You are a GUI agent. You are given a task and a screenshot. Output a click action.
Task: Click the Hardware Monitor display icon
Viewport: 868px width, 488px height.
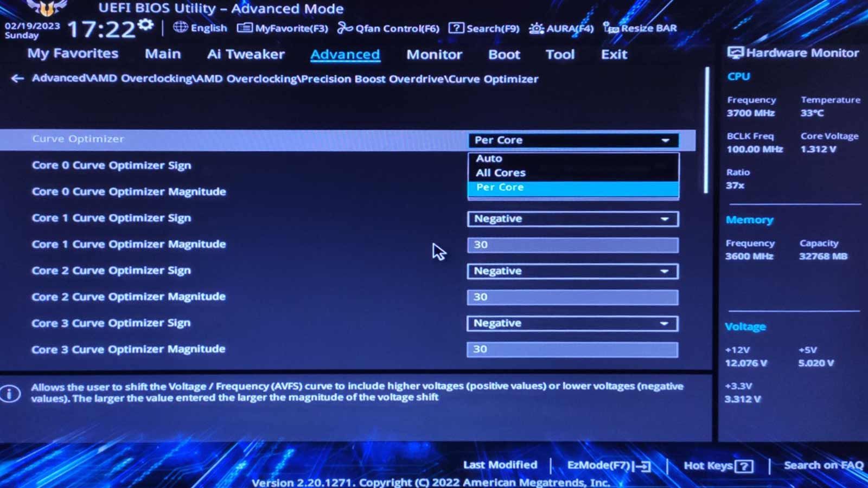click(735, 53)
